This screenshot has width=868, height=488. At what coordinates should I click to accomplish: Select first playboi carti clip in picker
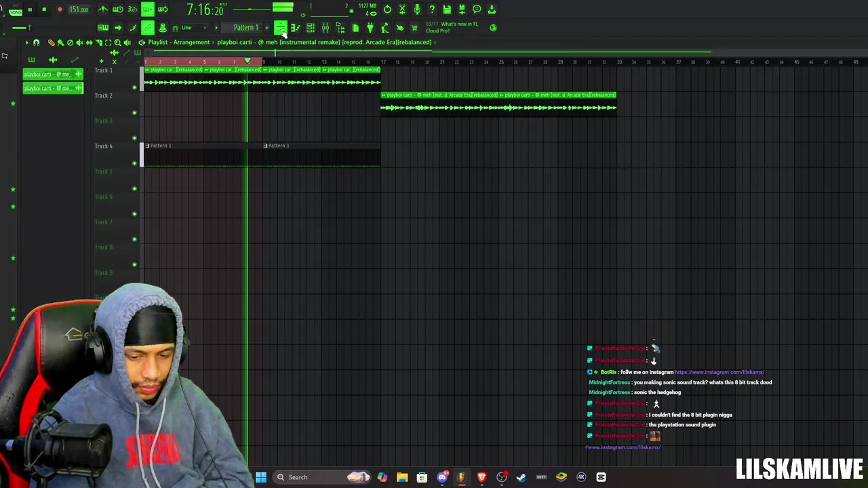tap(53, 75)
